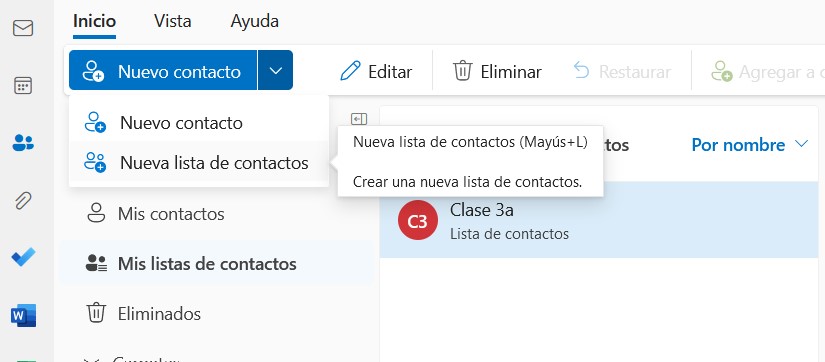
Task: Click the Restaurar undo arrow icon
Action: (581, 71)
